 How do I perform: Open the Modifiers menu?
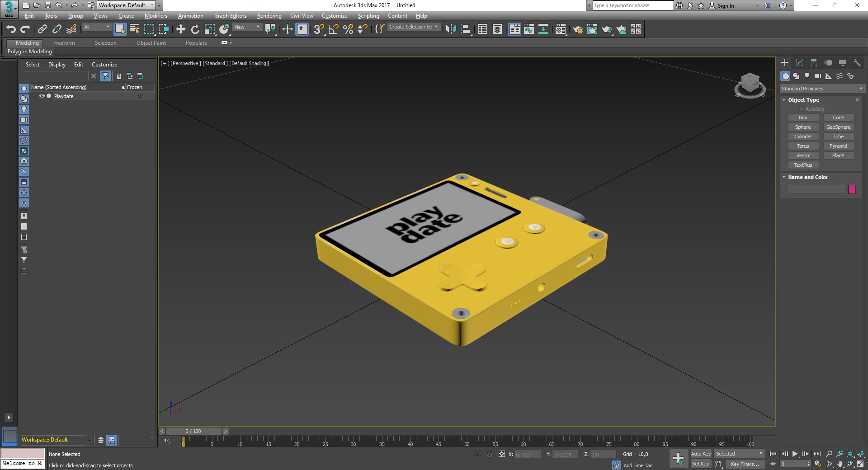pyautogui.click(x=156, y=16)
